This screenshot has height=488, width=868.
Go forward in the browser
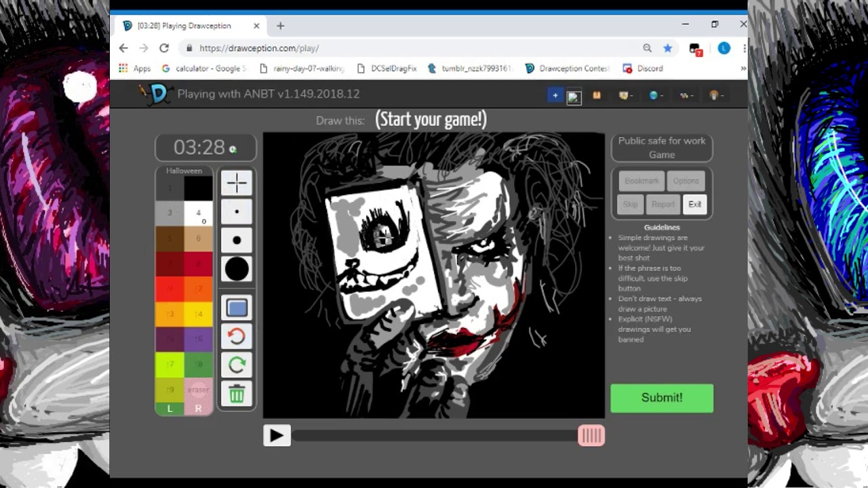click(x=144, y=48)
